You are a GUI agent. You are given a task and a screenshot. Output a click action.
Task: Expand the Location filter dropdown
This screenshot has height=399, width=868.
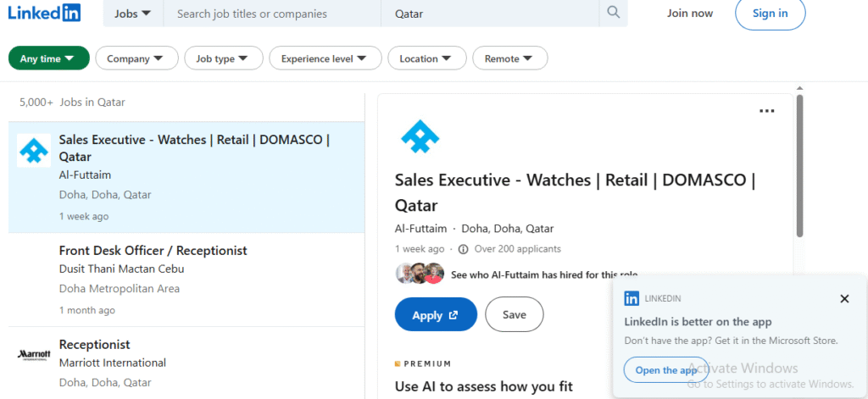point(427,58)
